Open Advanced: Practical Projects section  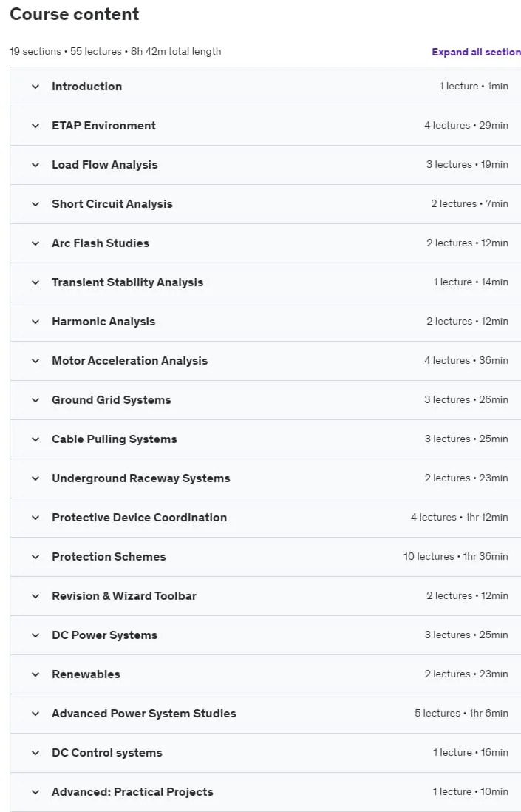(x=265, y=792)
